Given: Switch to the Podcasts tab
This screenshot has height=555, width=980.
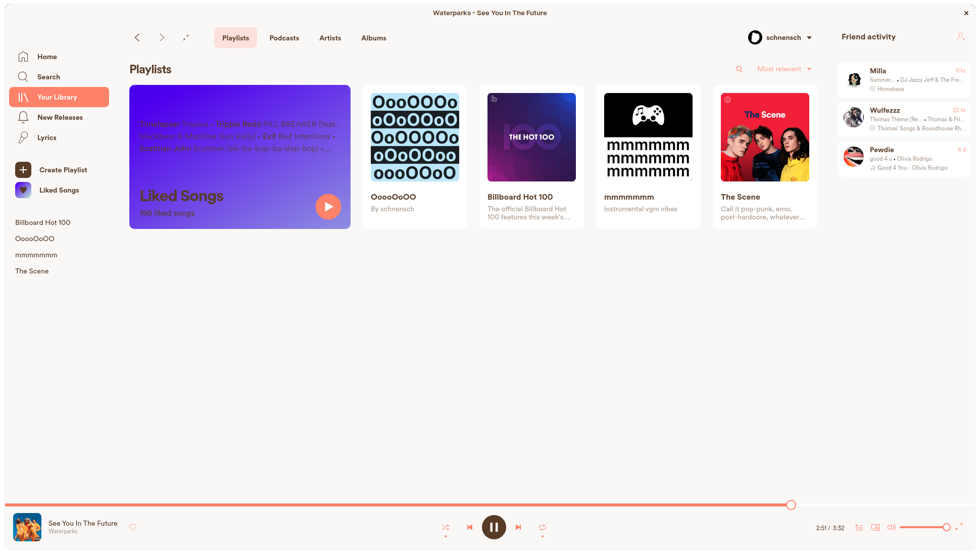Looking at the screenshot, I should point(284,38).
